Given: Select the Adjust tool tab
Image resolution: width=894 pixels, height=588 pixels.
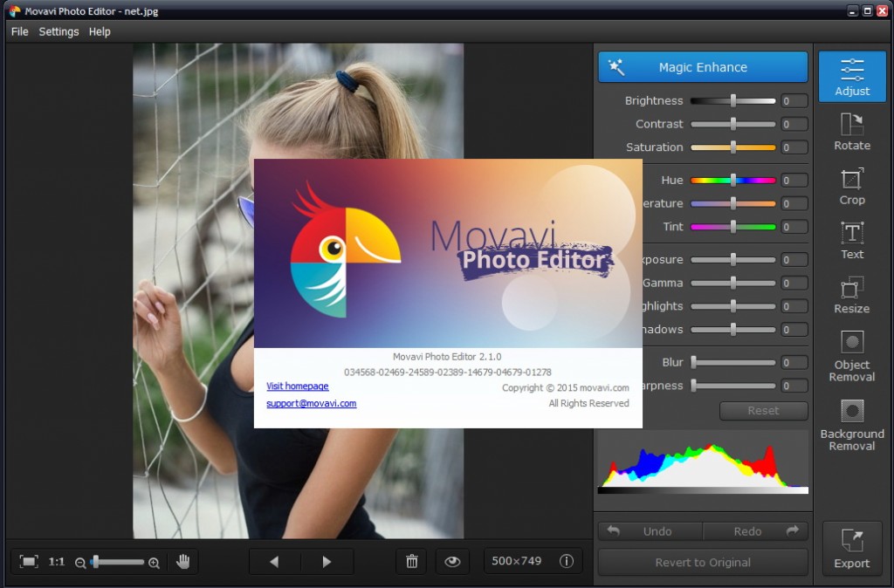Looking at the screenshot, I should (x=852, y=77).
